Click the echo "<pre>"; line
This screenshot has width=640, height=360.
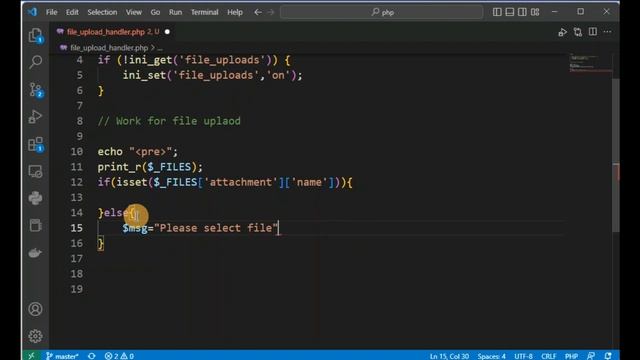[x=138, y=151]
